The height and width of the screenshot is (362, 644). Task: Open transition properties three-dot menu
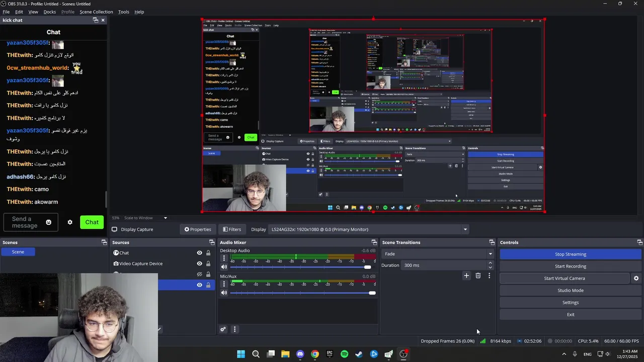[489, 276]
